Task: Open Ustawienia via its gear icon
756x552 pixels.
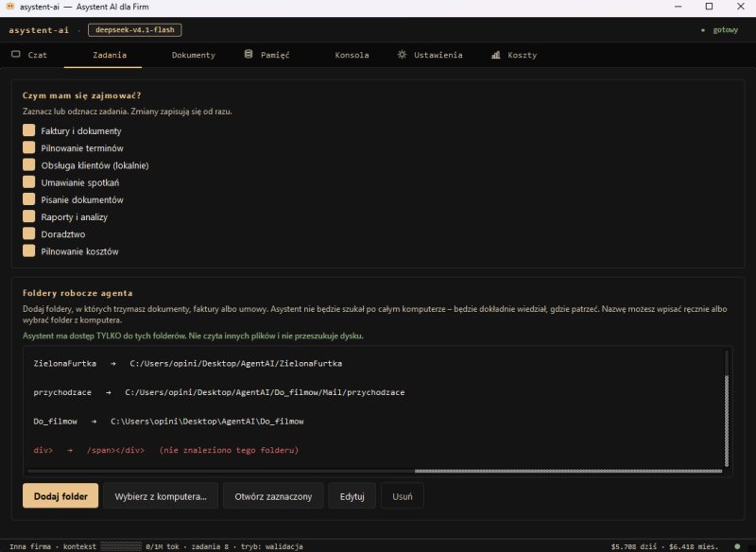Action: coord(402,55)
